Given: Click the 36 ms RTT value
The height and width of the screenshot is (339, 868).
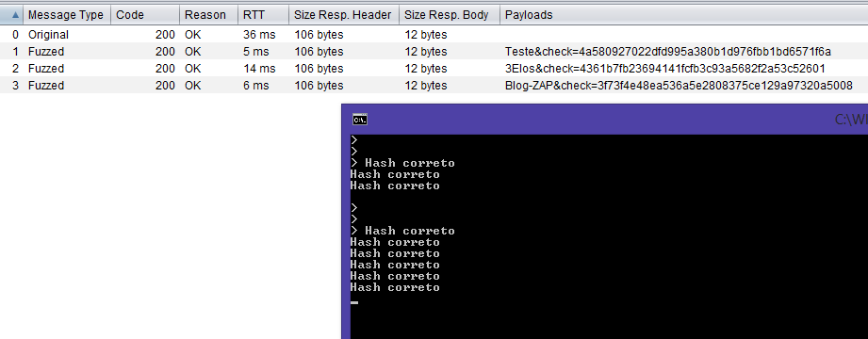Looking at the screenshot, I should click(259, 34).
